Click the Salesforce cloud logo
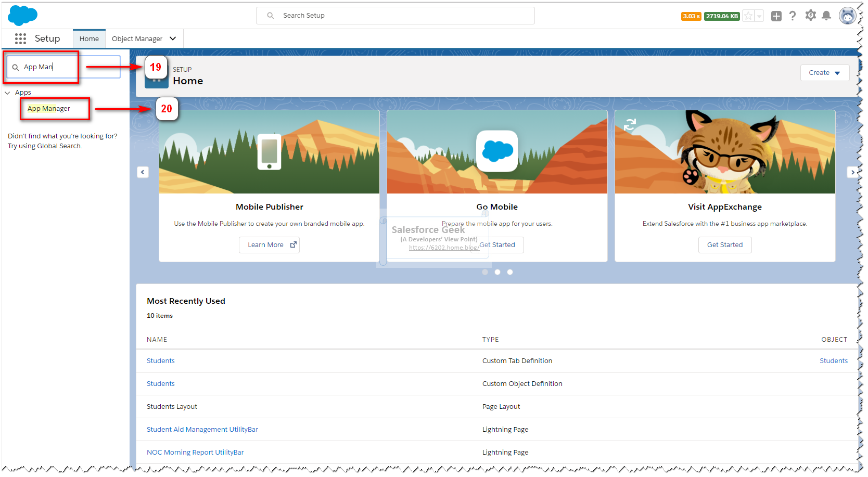This screenshot has width=868, height=477. 22,15
